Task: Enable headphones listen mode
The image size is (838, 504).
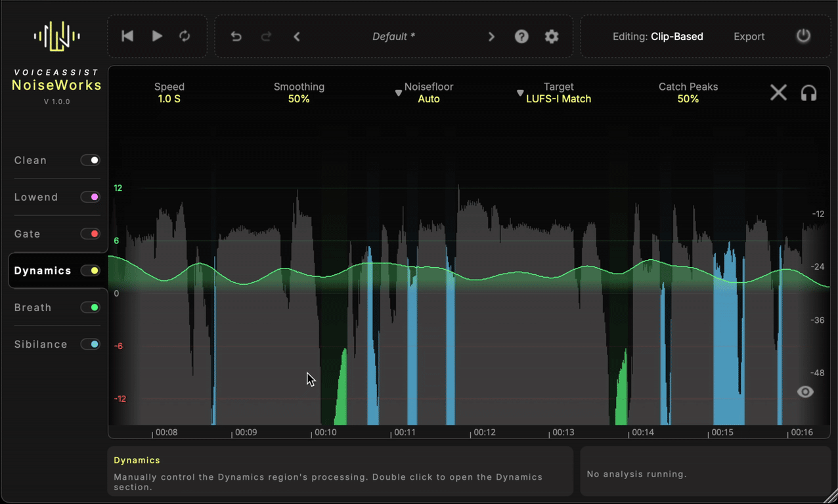Action: tap(809, 93)
